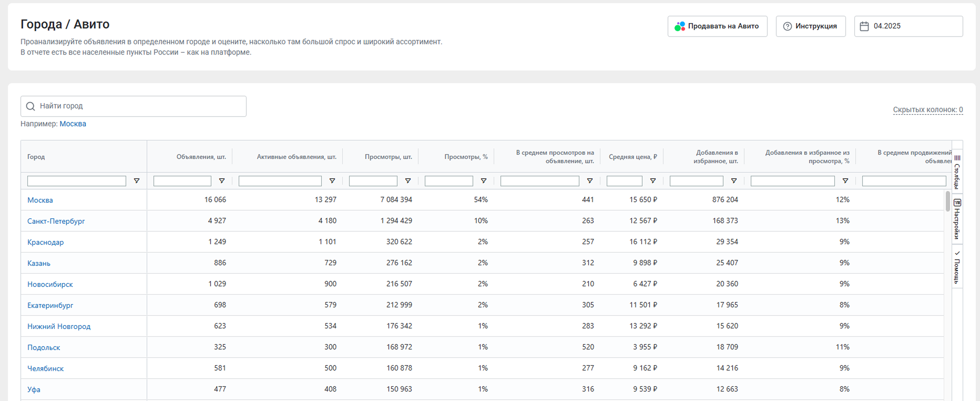Click the Avito colored-dots logo icon
Screen dimensions: 980x401
(x=680, y=26)
